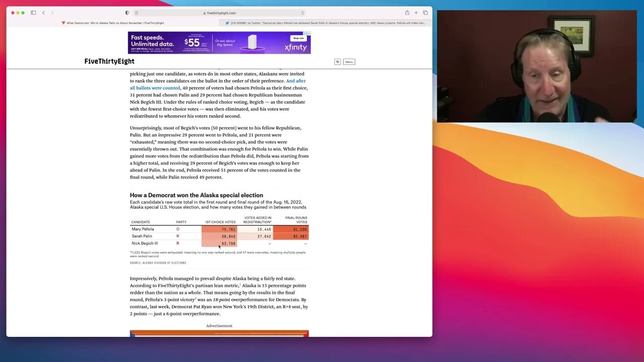Click the footnote 1 superscript after 'partisan lean metric'
The image size is (644, 362).
(240, 284)
